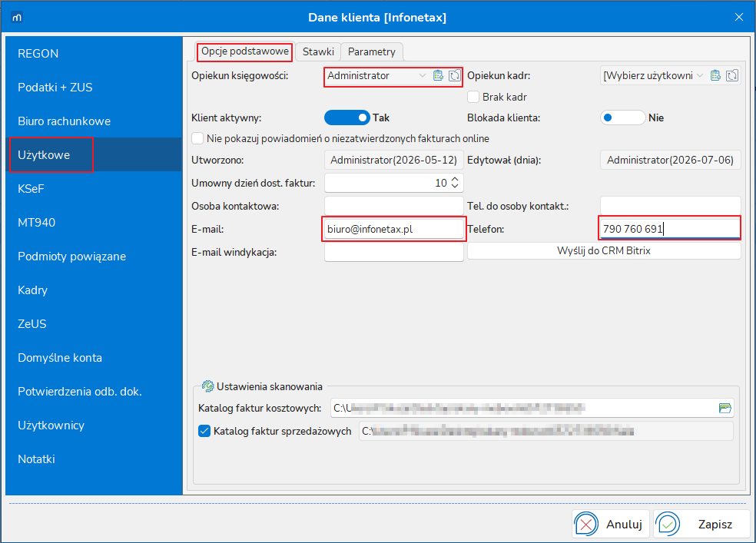Viewport: 756px width, 543px height.
Task: Click the Telefon field with 790 760 691
Action: [x=670, y=229]
